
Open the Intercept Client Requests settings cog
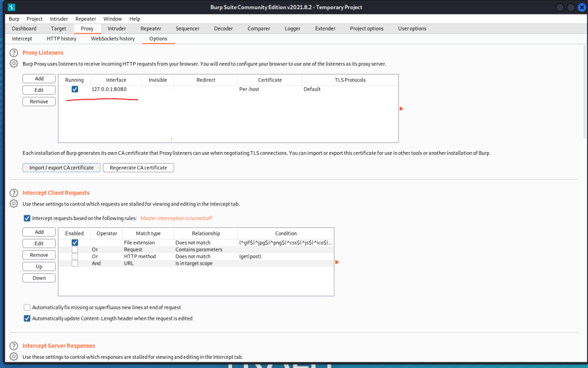[13, 203]
